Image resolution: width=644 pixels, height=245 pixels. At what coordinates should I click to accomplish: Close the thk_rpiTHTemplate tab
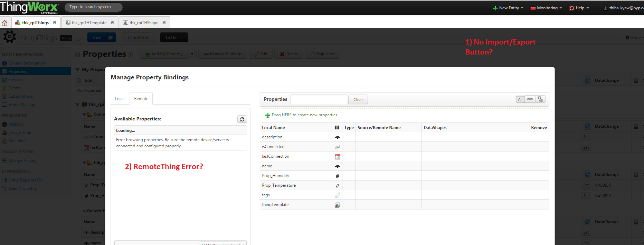pyautogui.click(x=112, y=22)
